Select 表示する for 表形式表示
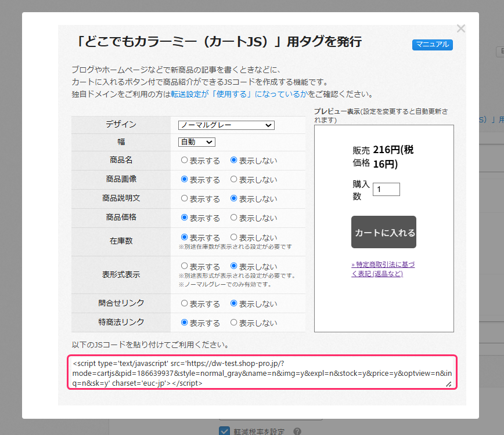This screenshot has height=435, width=504. (185, 267)
